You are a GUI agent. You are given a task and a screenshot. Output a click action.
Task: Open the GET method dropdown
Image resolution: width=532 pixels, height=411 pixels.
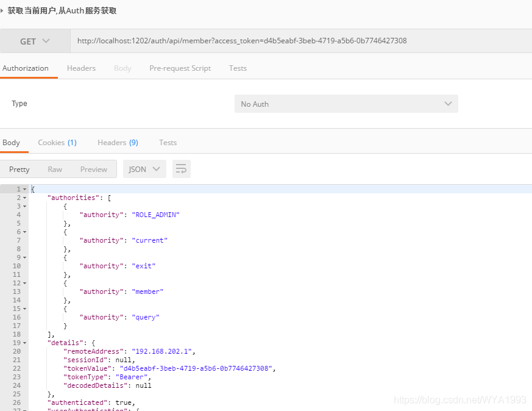click(x=35, y=41)
